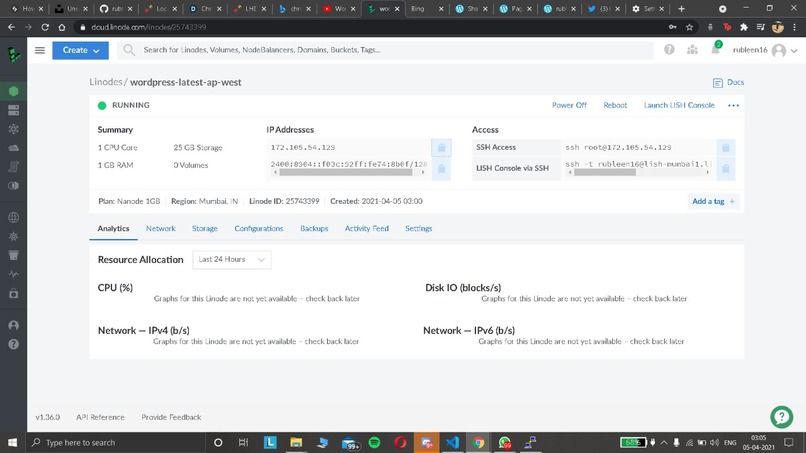806x453 pixels.
Task: Open Account person icon in sidebar
Action: click(x=13, y=325)
